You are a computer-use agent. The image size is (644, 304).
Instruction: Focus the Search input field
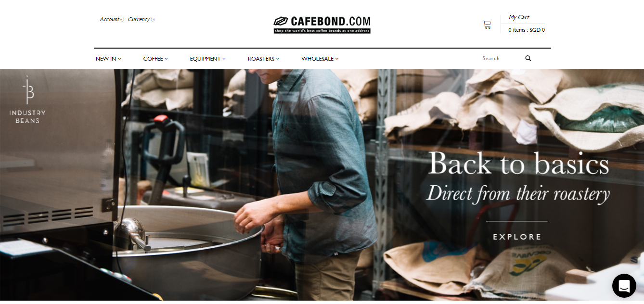(501, 58)
